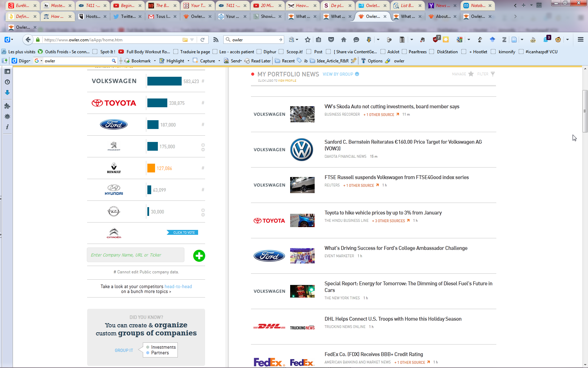Open the Pocket save icon

pyautogui.click(x=331, y=40)
